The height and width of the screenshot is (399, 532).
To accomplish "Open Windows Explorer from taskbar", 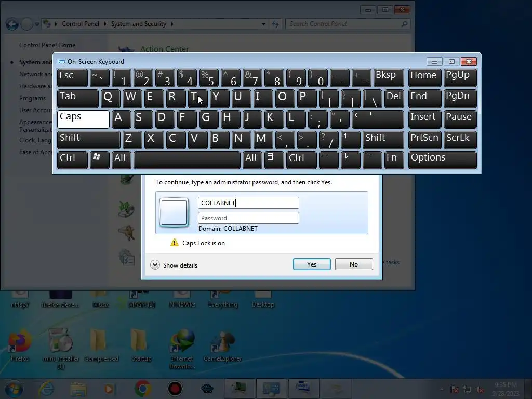I will click(x=78, y=389).
